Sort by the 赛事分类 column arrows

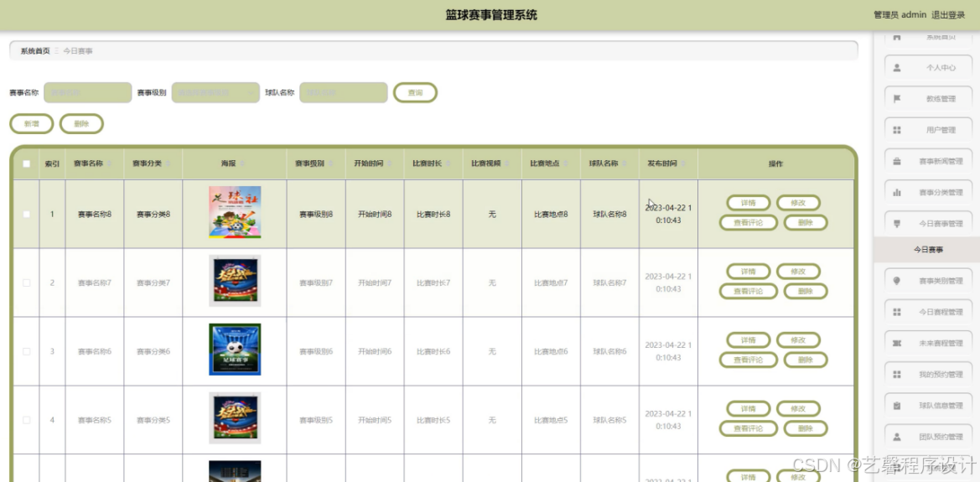point(168,163)
